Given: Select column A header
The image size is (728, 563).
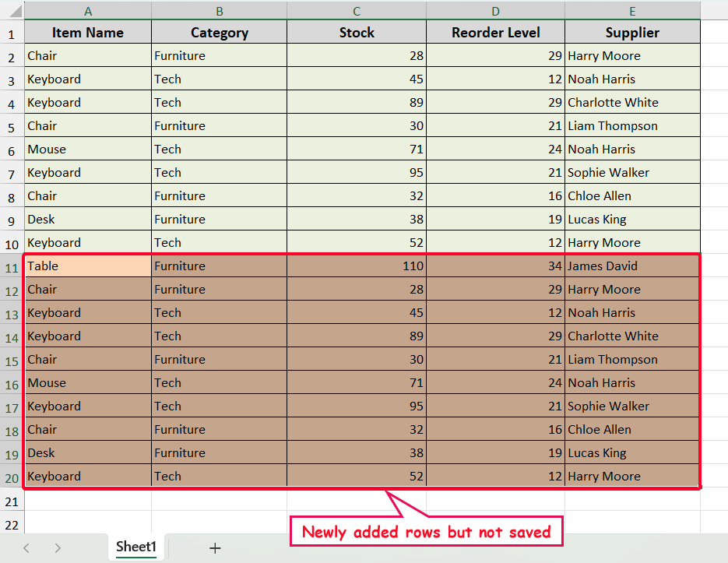Looking at the screenshot, I should pos(88,11).
